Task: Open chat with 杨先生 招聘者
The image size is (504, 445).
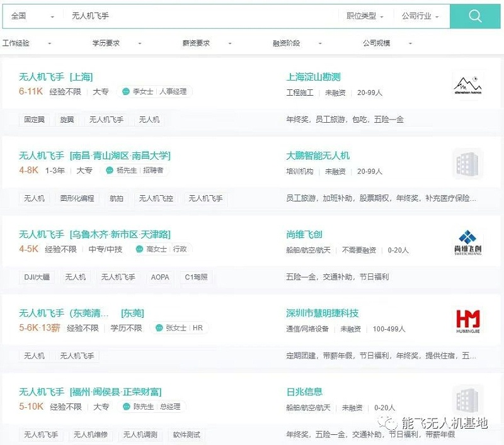Action: (135, 170)
